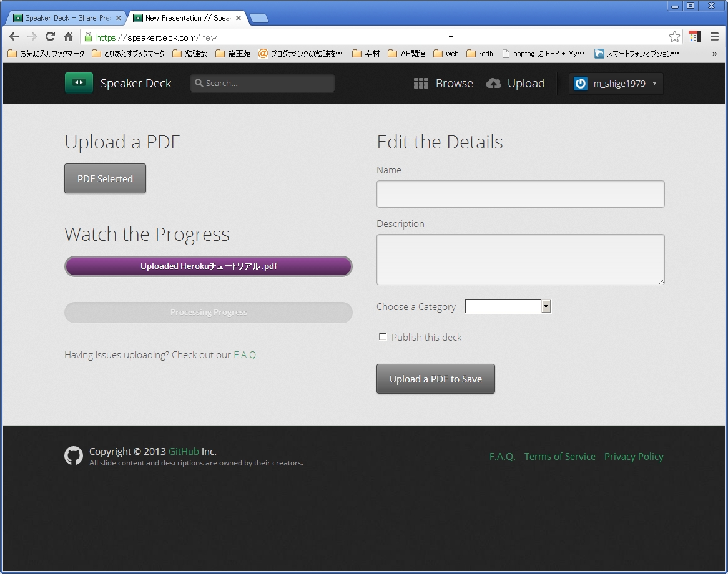The height and width of the screenshot is (574, 728).
Task: Click into the Description text area
Action: click(521, 260)
